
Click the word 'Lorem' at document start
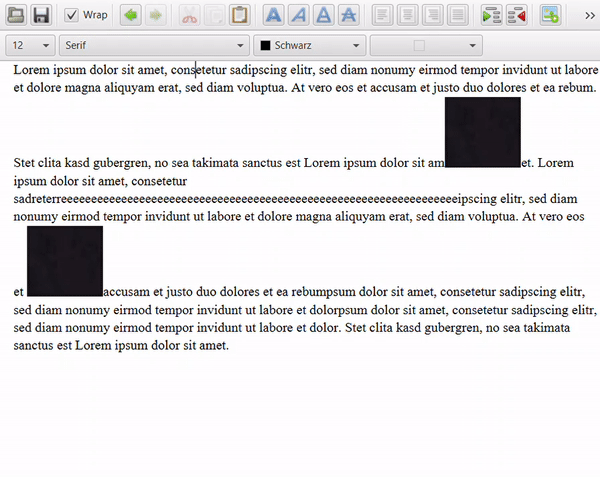point(32,70)
